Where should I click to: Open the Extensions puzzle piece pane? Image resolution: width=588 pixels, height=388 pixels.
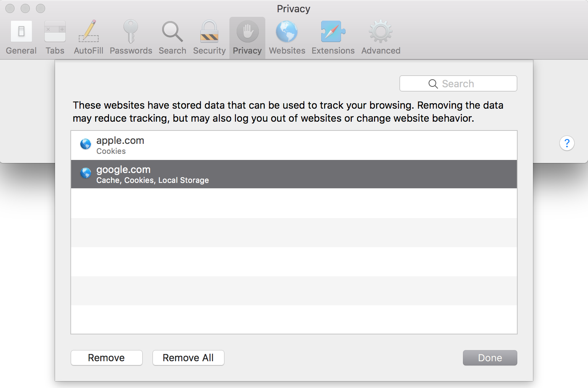tap(333, 37)
